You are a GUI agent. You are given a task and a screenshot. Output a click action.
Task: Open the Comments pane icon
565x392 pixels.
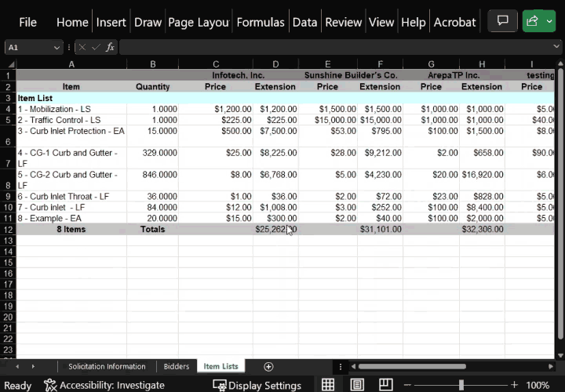coord(502,21)
